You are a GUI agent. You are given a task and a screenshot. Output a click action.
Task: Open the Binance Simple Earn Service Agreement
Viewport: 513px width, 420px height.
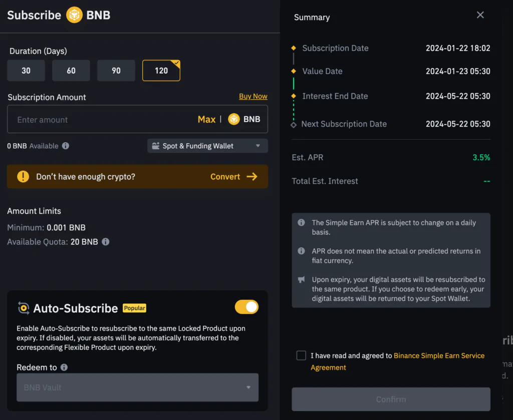click(439, 355)
